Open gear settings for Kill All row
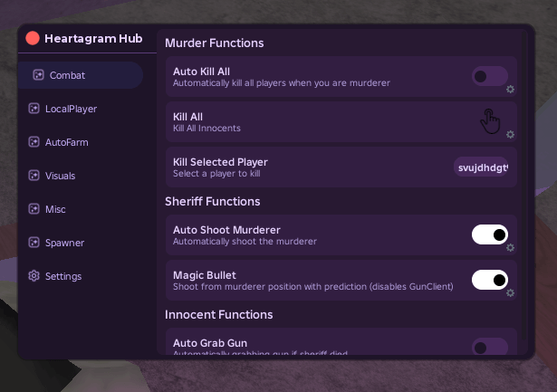 pos(510,135)
